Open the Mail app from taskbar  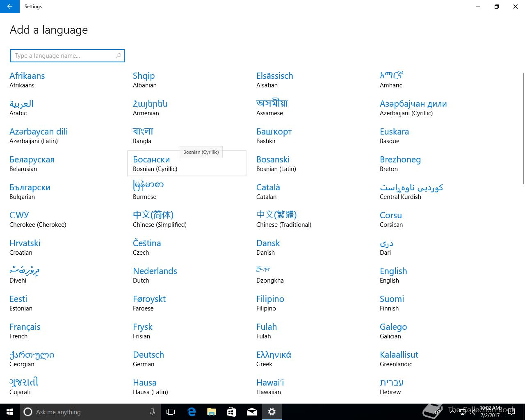click(252, 412)
